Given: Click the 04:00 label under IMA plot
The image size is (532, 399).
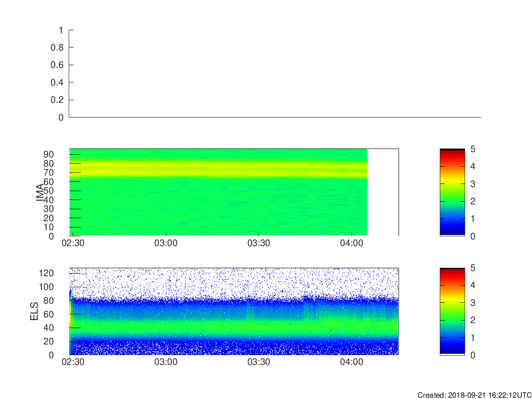Looking at the screenshot, I should 352,243.
